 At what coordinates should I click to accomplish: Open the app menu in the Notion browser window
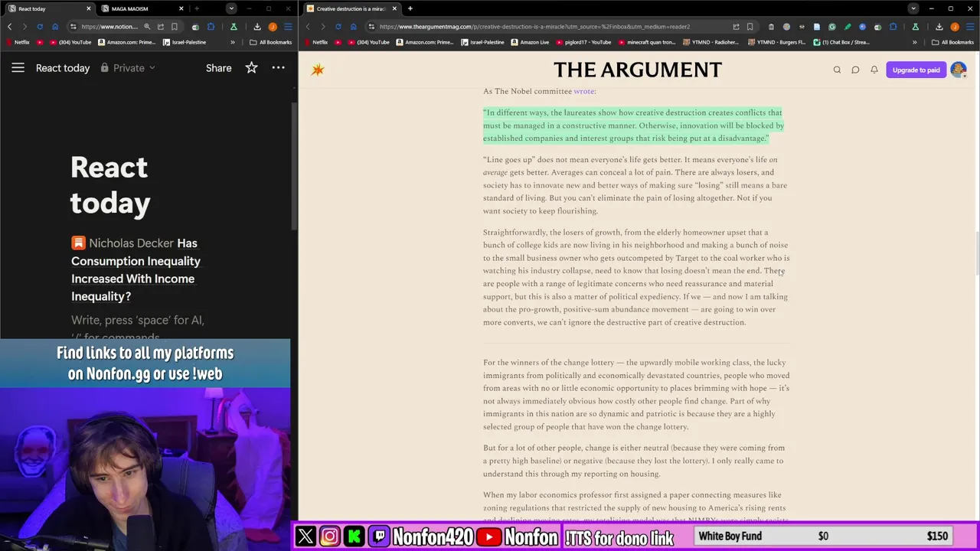coord(288,27)
